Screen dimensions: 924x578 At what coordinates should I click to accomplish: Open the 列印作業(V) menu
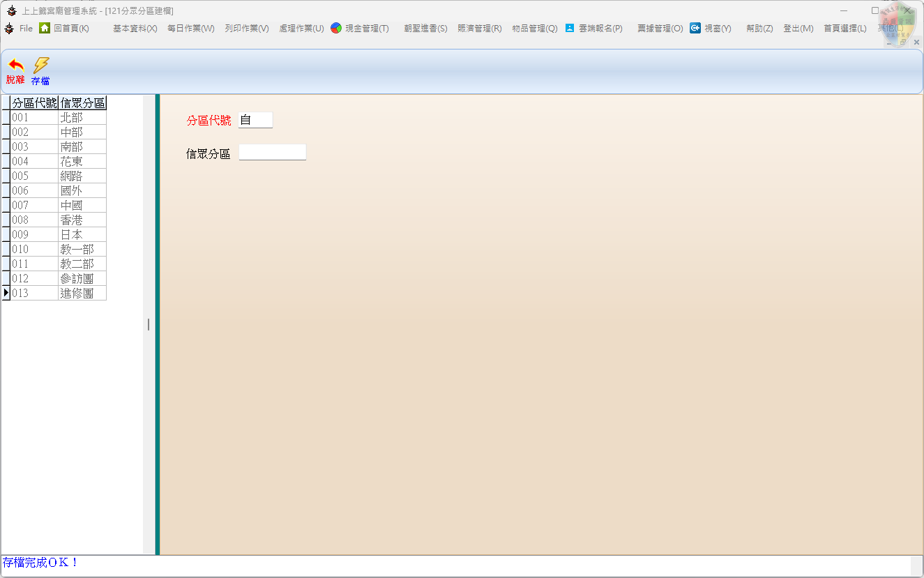coord(246,29)
